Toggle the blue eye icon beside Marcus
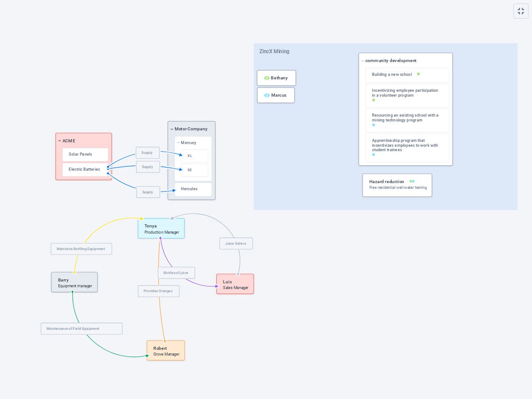The height and width of the screenshot is (399, 532). point(266,95)
